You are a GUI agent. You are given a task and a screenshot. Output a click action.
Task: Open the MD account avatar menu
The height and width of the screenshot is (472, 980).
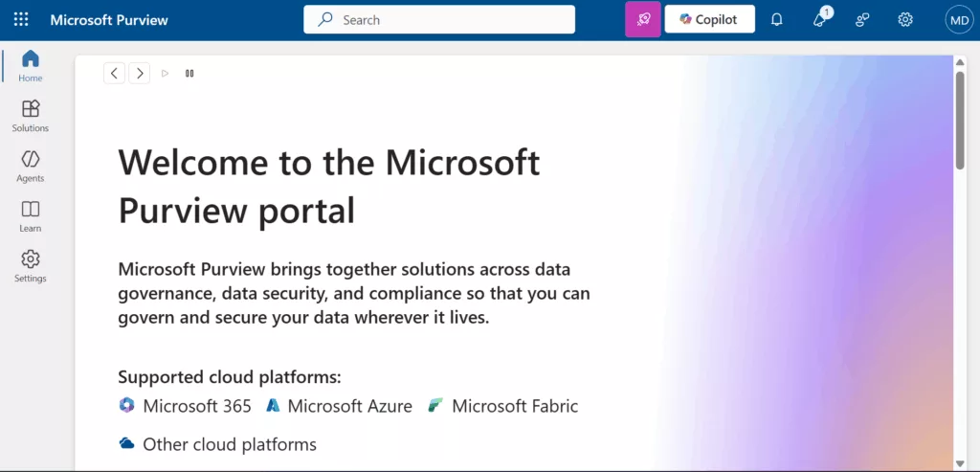coord(959,20)
